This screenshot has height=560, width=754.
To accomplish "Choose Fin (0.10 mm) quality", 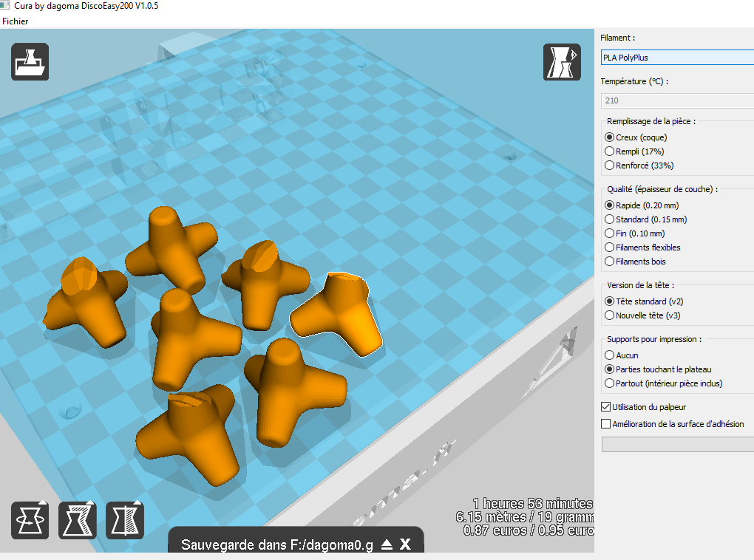I will click(x=635, y=233).
